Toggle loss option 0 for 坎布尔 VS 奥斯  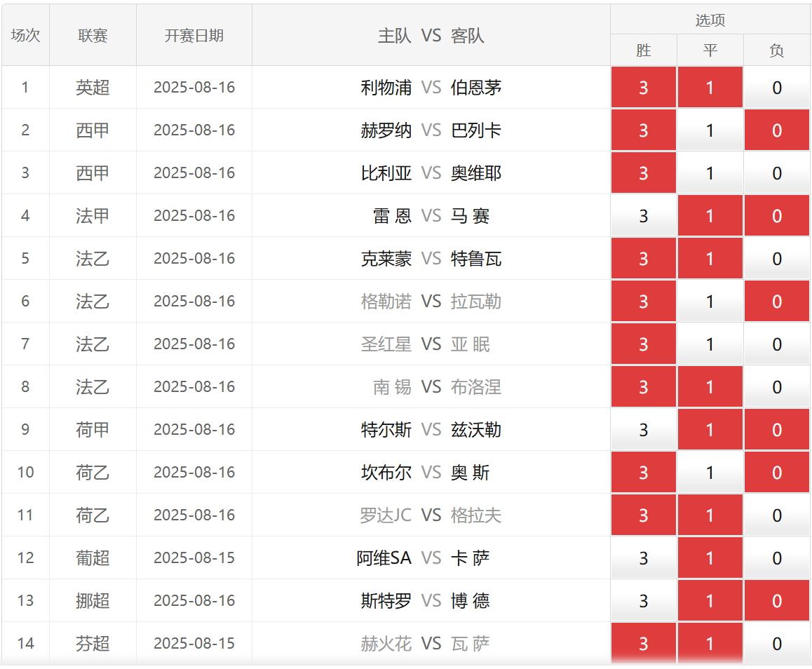777,472
